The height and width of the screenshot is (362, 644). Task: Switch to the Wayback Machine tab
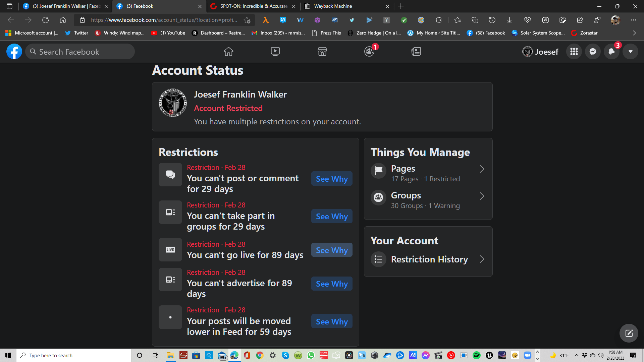(345, 6)
